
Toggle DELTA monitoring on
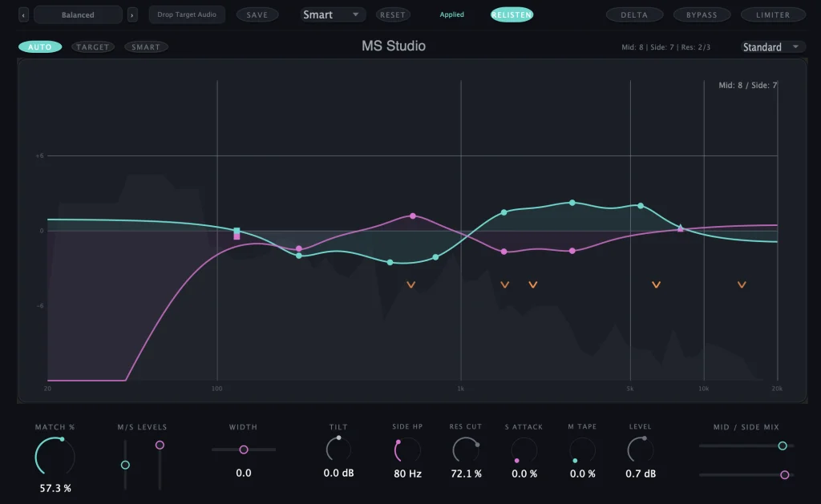(634, 14)
